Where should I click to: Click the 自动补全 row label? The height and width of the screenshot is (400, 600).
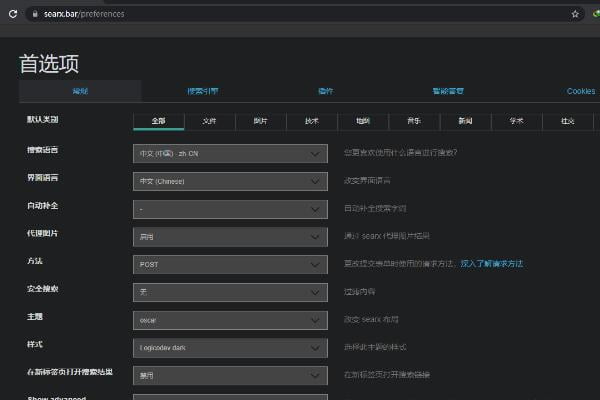(42, 206)
